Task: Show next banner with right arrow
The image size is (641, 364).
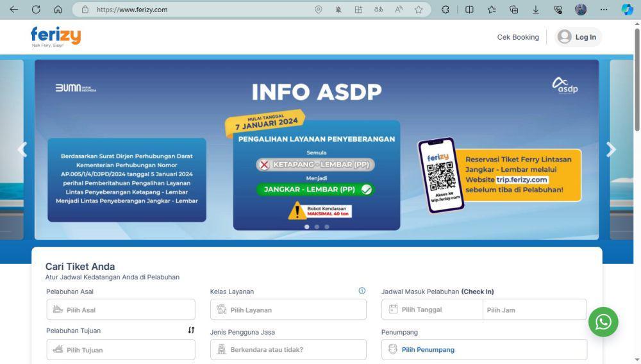Action: coord(611,149)
